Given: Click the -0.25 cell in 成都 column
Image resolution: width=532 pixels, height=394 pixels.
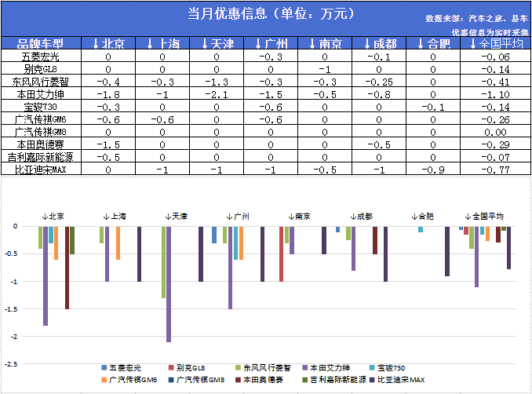Looking at the screenshot, I should (x=379, y=82).
